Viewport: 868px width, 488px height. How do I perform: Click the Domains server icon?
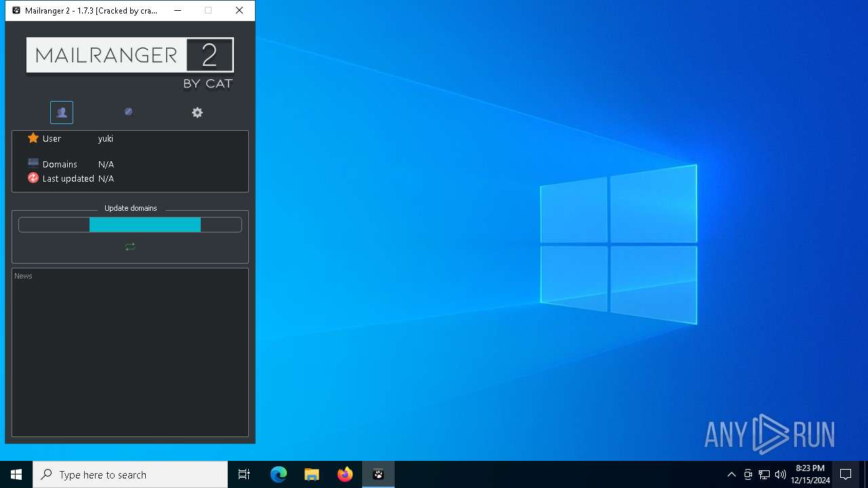[x=33, y=163]
